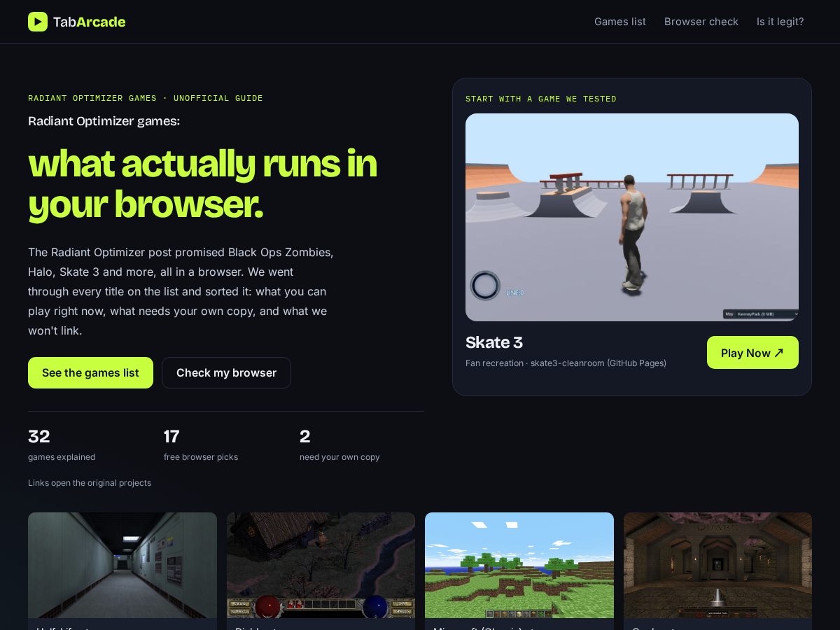Open the Is it legit? nav link
The width and height of the screenshot is (840, 630).
[780, 22]
